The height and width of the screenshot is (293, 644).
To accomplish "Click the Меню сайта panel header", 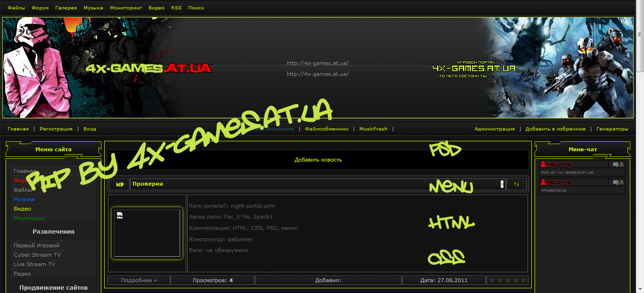I will [53, 149].
